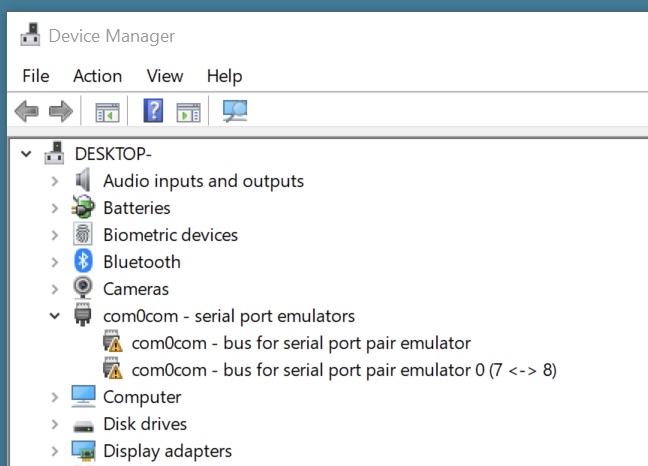The height and width of the screenshot is (466, 648).
Task: Click Scan for hardware changes monitor icon
Action: point(235,111)
